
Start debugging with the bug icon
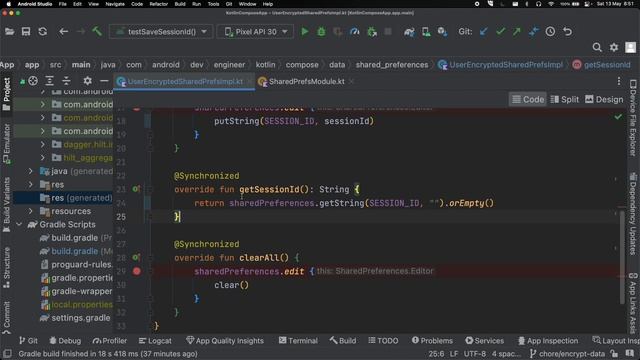click(321, 32)
